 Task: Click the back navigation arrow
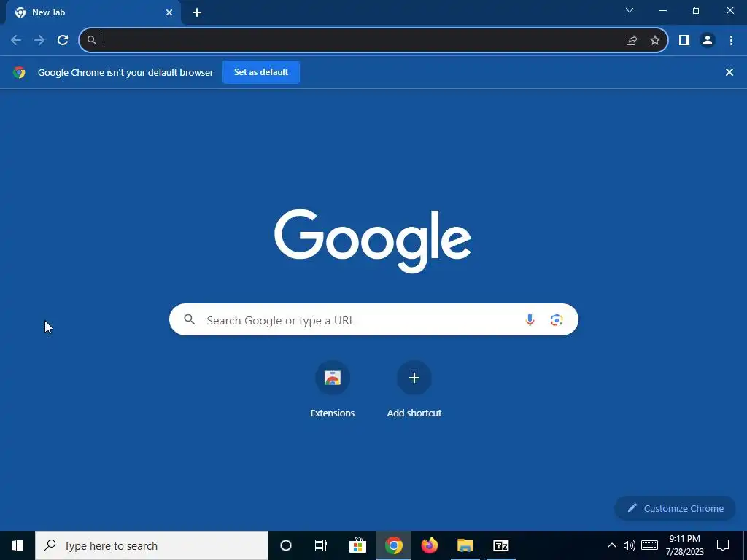(16, 40)
